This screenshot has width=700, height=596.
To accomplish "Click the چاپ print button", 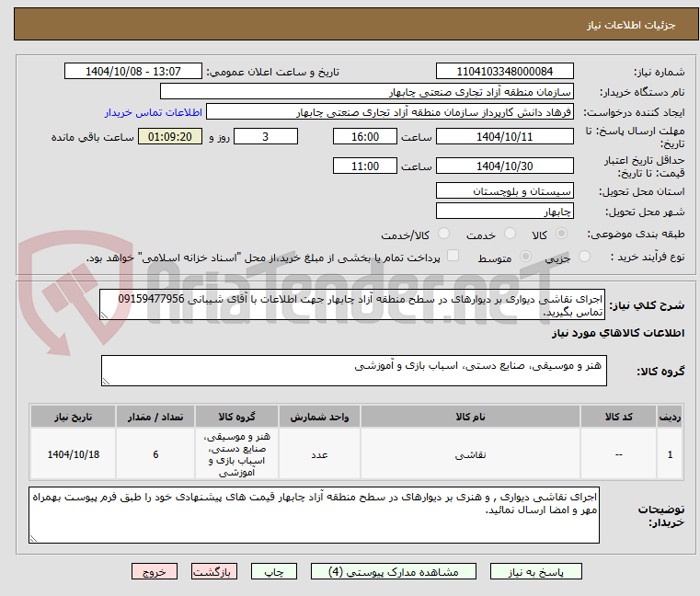I will point(274,571).
